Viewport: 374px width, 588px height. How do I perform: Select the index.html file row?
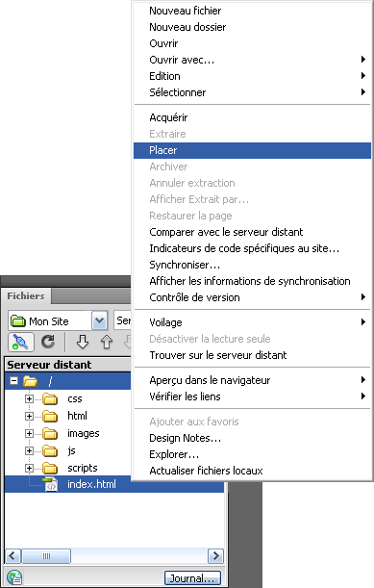pos(114,484)
